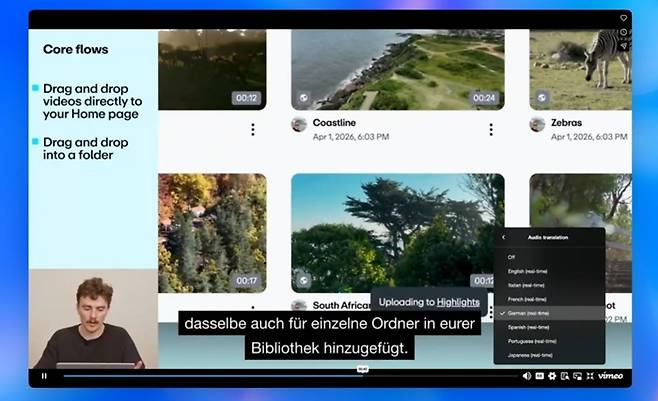
Task: Go back from Audio translation menu
Action: click(x=504, y=237)
